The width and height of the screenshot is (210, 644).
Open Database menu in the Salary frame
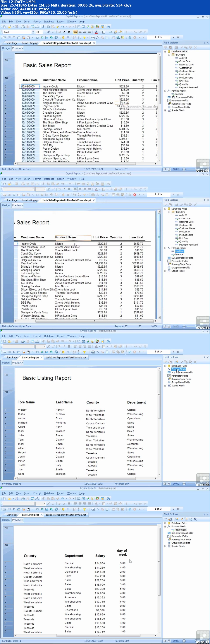click(x=49, y=493)
